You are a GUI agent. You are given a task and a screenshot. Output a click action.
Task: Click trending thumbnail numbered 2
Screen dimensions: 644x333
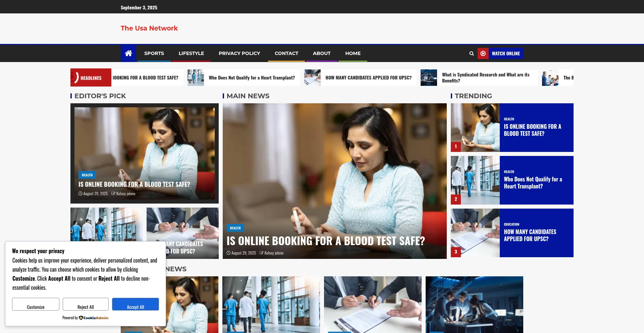tap(475, 180)
